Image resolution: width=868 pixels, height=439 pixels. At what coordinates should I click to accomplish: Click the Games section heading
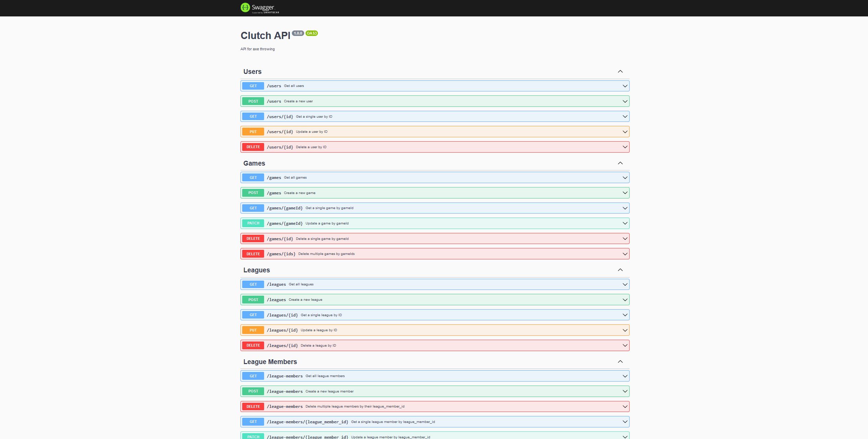click(254, 163)
